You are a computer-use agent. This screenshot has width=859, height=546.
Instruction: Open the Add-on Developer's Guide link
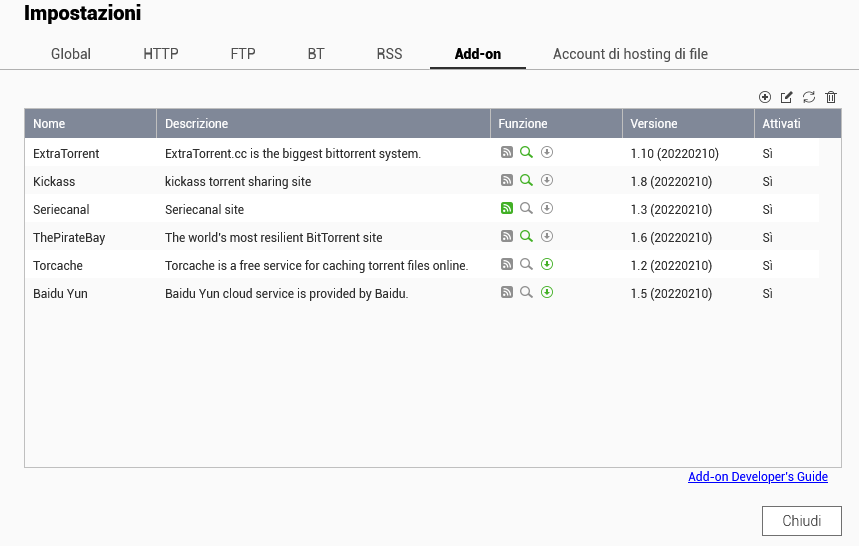757,477
